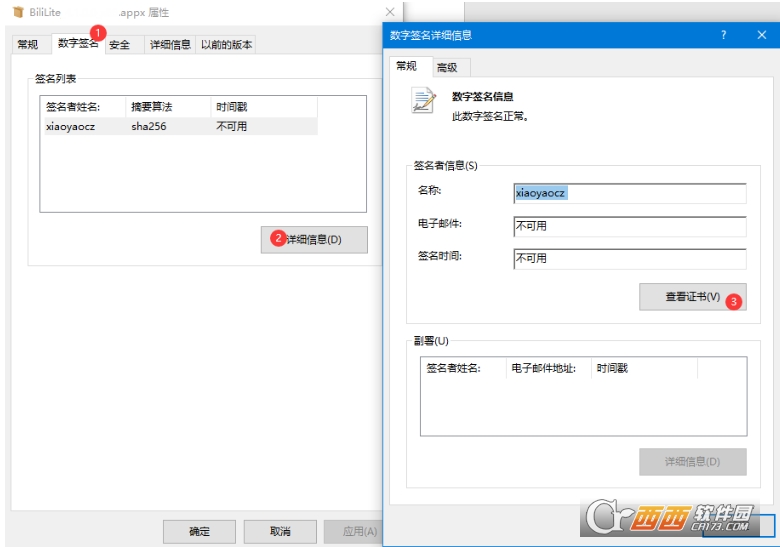Open the 详细信息 tab

coord(169,45)
